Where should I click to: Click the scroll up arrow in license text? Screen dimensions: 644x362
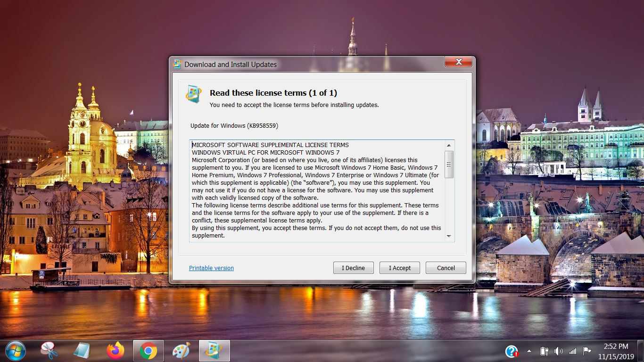pos(449,146)
